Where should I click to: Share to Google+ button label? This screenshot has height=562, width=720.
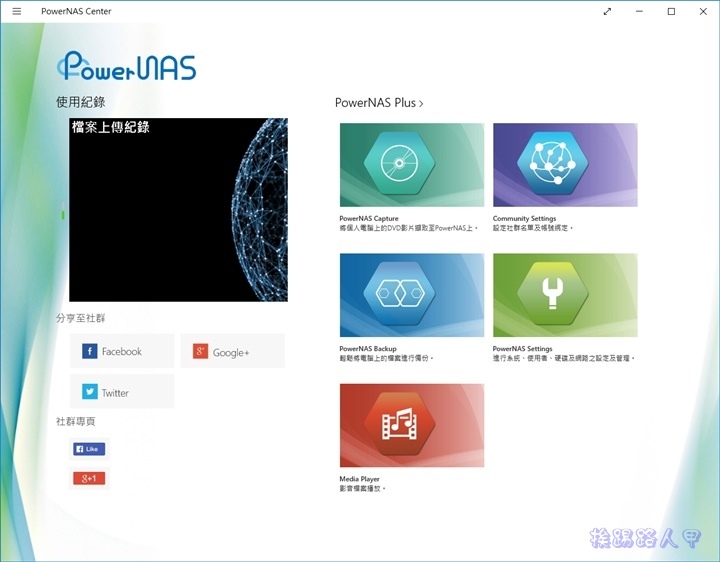point(231,353)
